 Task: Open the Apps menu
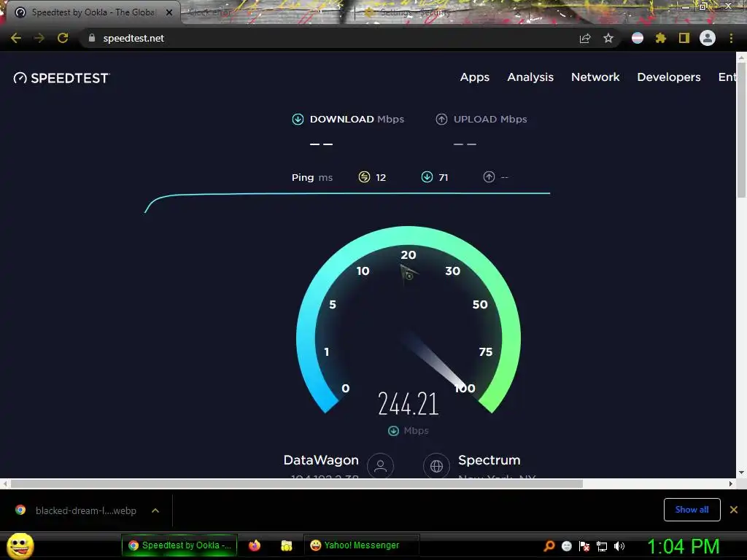[474, 77]
